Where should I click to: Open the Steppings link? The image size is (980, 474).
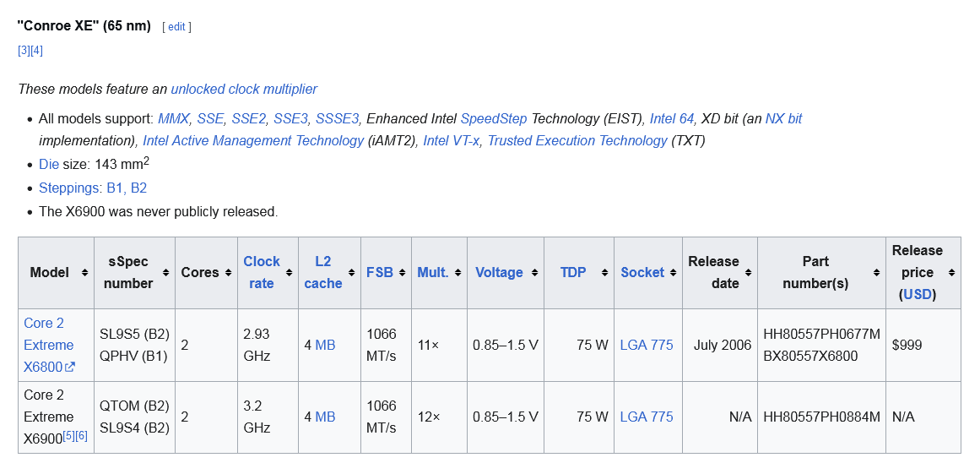coord(68,188)
